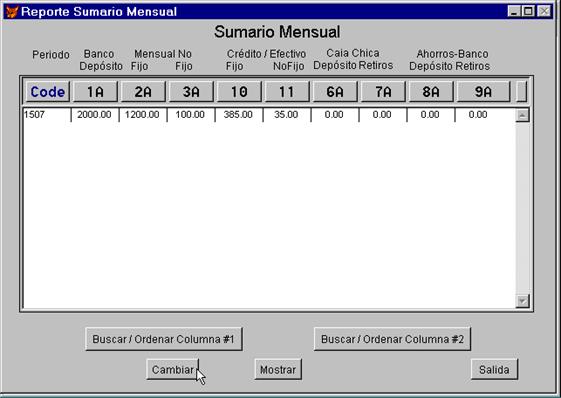The height and width of the screenshot is (398, 561).
Task: Click the 385.00 value cell
Action: pyautogui.click(x=239, y=115)
